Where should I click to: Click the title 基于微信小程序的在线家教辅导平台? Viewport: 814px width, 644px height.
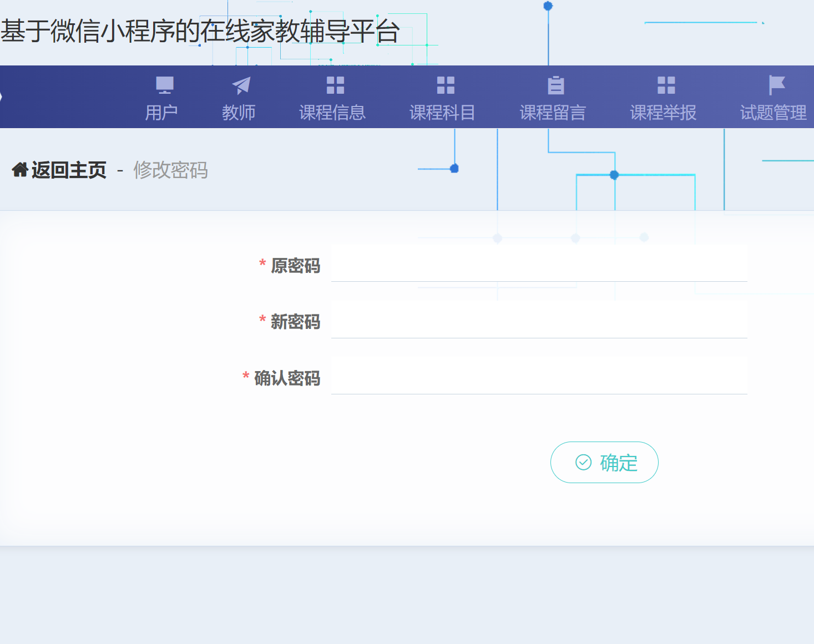point(200,31)
